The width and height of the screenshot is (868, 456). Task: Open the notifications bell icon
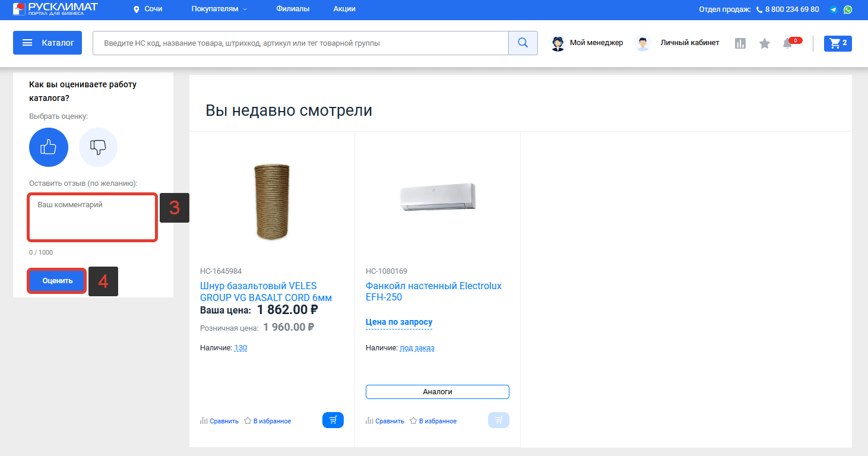point(788,43)
